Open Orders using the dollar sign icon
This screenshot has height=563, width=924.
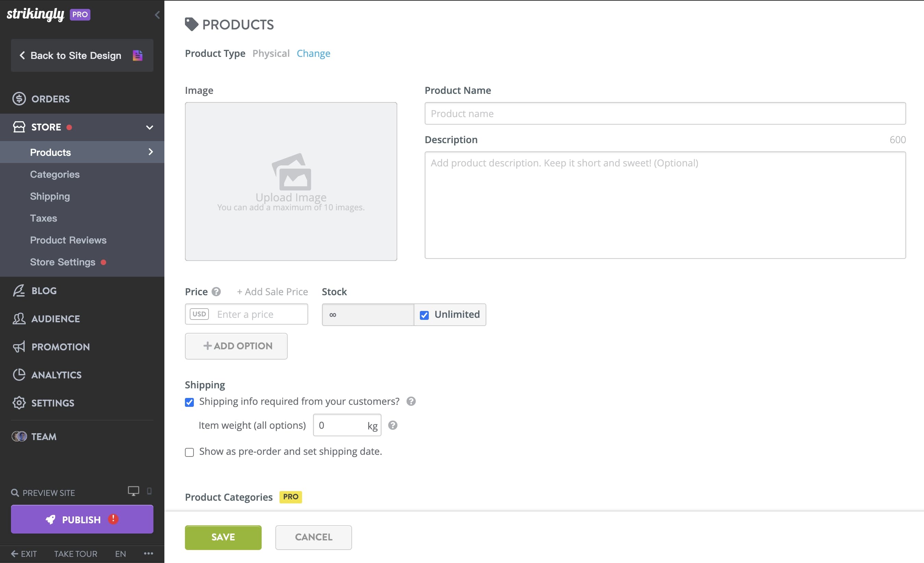point(19,99)
